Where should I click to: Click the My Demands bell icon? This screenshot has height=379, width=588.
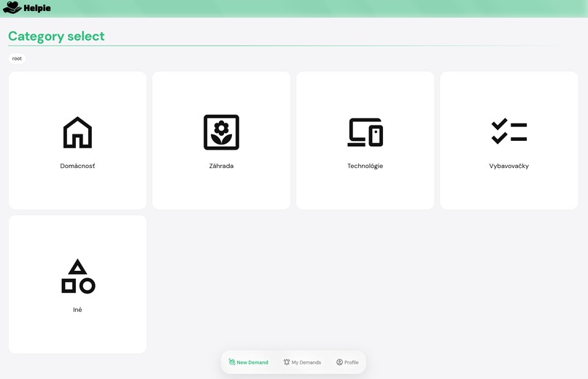287,362
